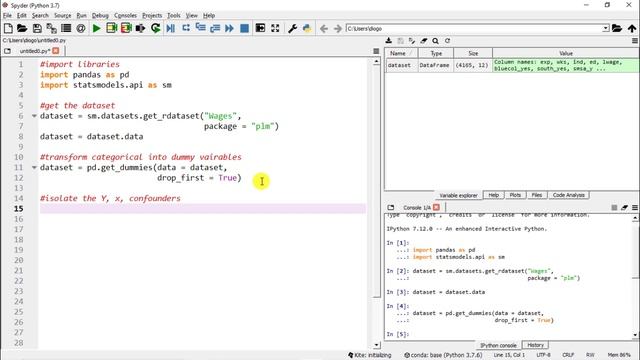Open Preferences wrench icon
Image resolution: width=640 pixels, height=360 pixels.
(x=292, y=28)
